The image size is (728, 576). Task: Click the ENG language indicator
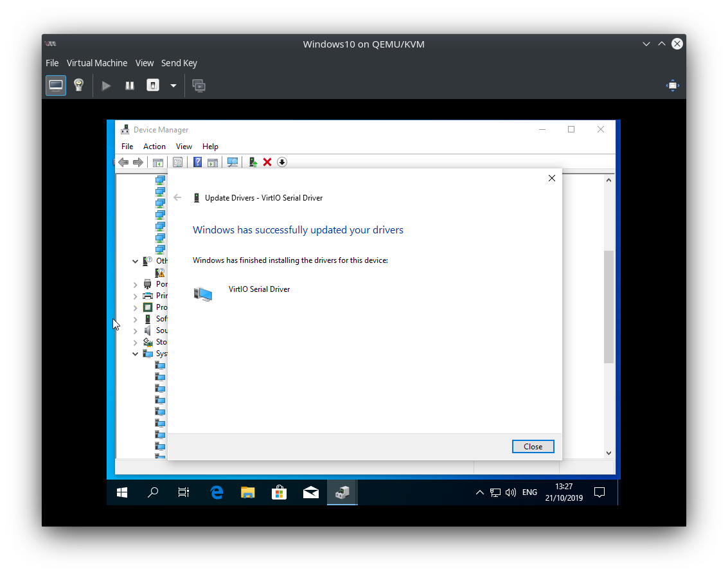coord(529,492)
